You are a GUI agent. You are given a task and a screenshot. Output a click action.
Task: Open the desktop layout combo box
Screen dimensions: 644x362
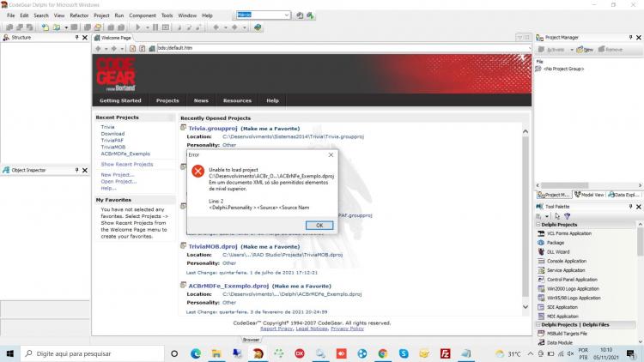click(x=264, y=15)
